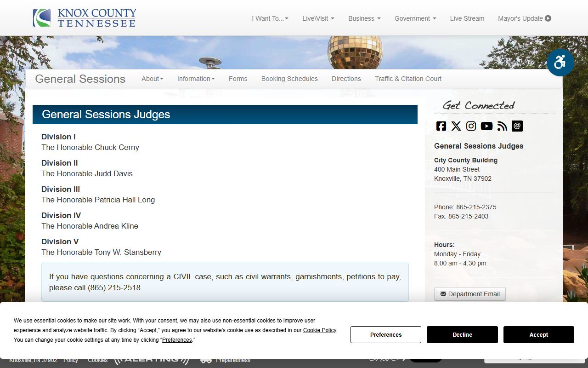Open the Cookie Policy link
Viewport: 588px width, 368px height.
point(320,330)
